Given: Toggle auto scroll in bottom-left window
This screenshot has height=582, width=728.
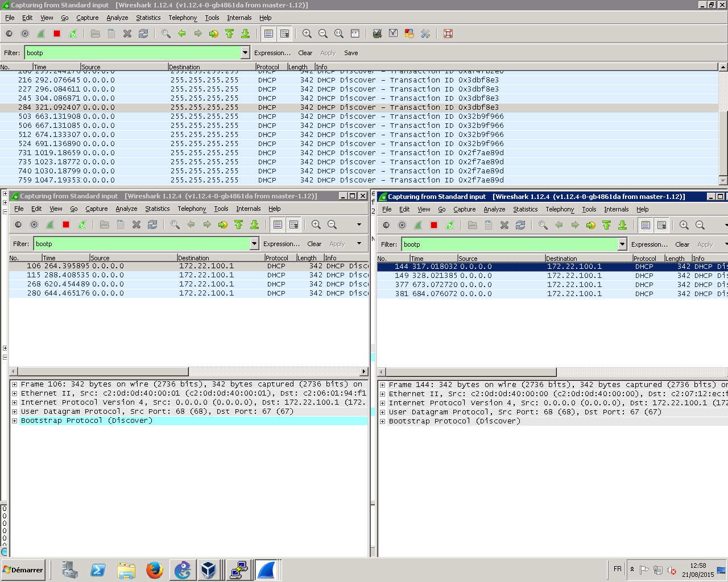Looking at the screenshot, I should pos(294,225).
